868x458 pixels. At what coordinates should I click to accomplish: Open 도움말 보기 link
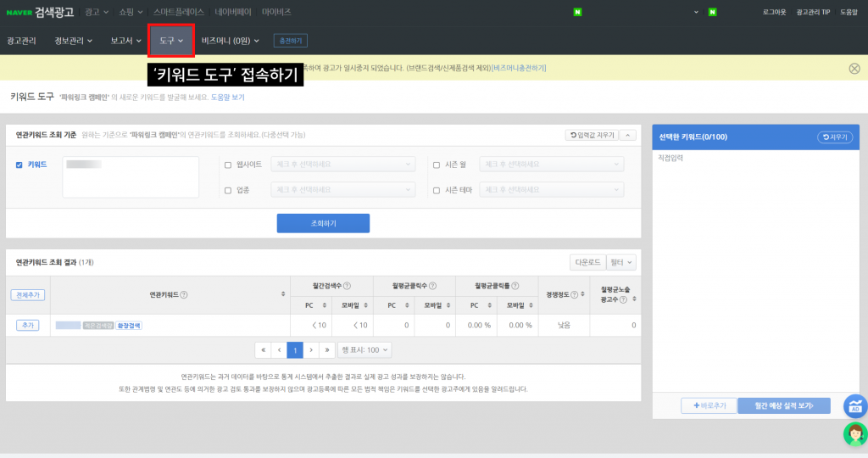[x=227, y=97]
